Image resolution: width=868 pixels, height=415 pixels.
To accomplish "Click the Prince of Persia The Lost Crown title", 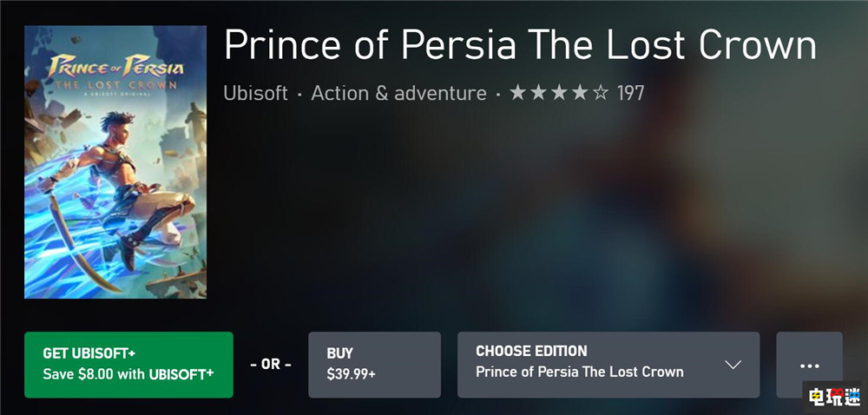I will tap(520, 43).
